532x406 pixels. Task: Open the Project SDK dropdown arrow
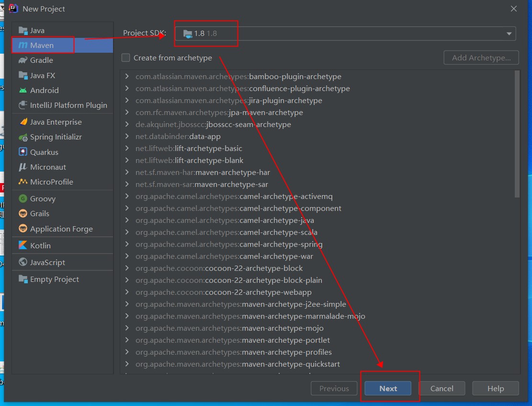pyautogui.click(x=509, y=34)
